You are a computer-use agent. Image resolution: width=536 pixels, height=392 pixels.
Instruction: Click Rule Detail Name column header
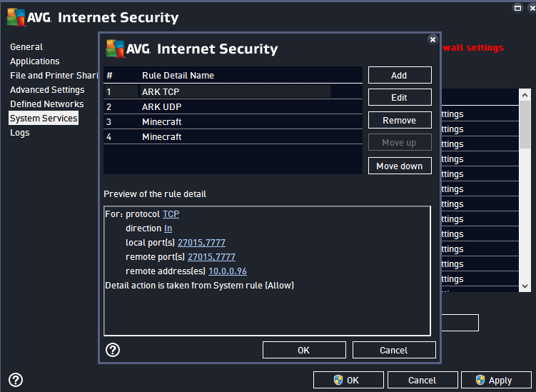[178, 75]
